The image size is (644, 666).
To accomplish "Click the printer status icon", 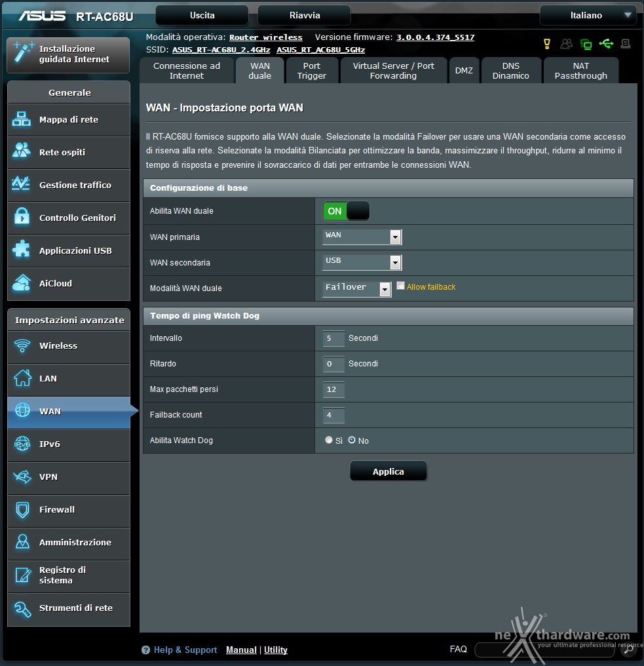I will pyautogui.click(x=625, y=43).
